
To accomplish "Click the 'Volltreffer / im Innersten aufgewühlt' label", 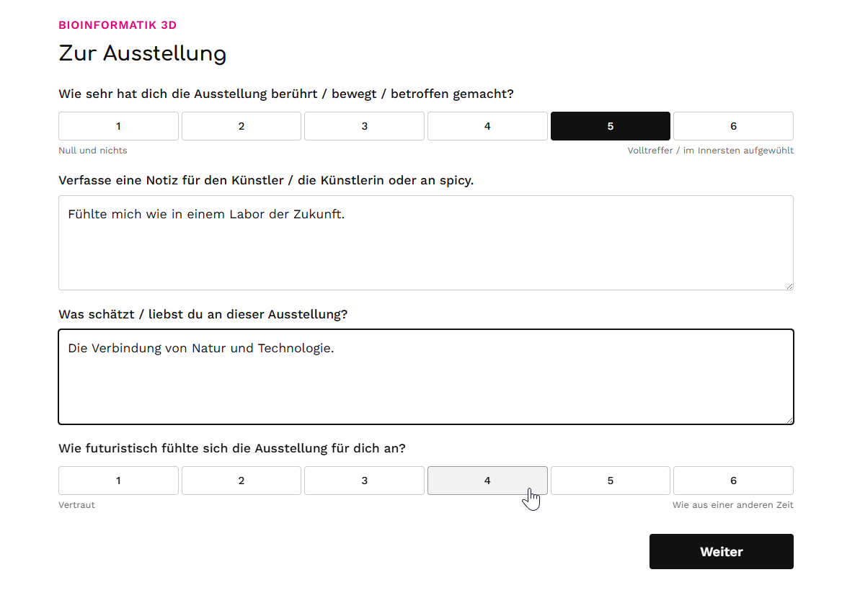I will point(710,150).
